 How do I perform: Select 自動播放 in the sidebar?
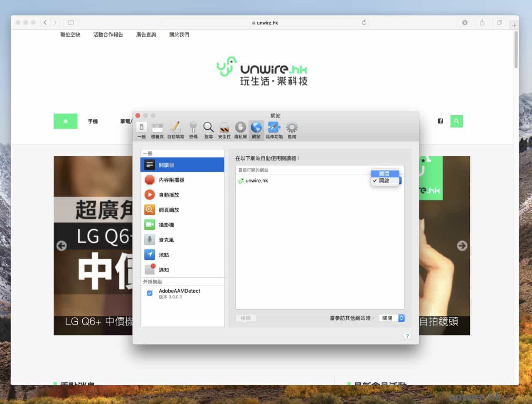(169, 195)
